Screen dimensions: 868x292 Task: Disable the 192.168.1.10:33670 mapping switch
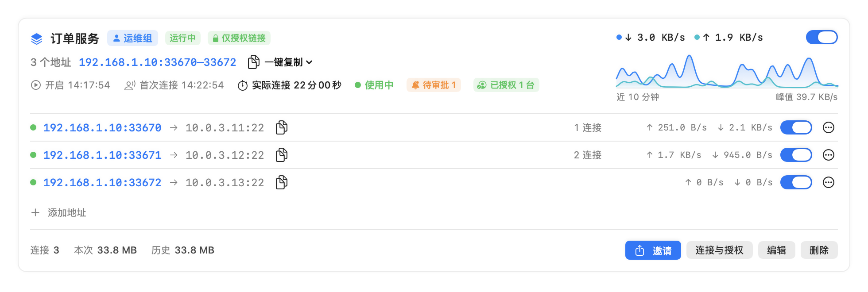click(x=796, y=127)
